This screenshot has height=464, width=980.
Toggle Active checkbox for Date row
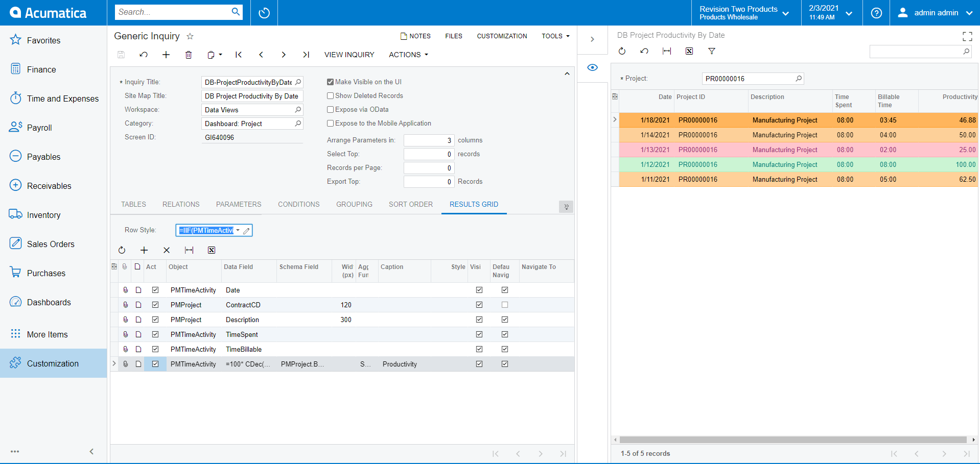click(x=155, y=290)
